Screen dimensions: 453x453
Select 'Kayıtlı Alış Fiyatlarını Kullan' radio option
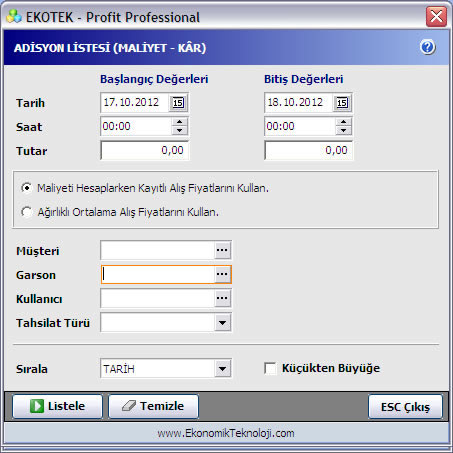27,188
